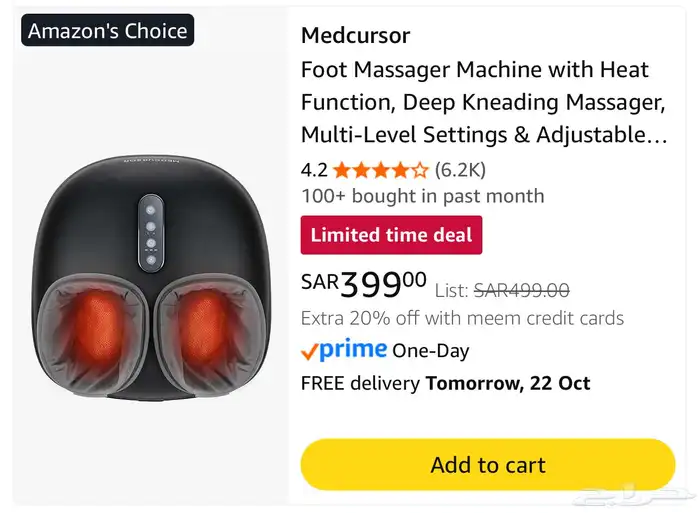
Task: Click the first orange rating star
Action: coord(342,170)
